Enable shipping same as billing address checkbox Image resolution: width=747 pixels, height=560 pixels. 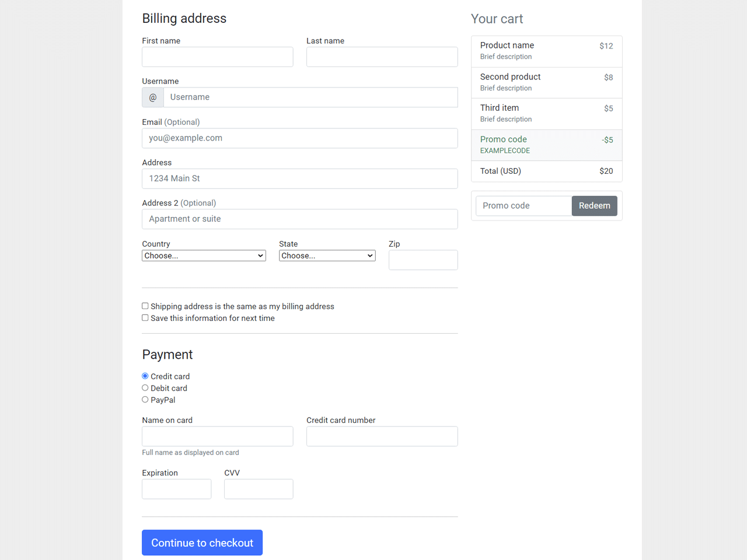[x=145, y=306]
